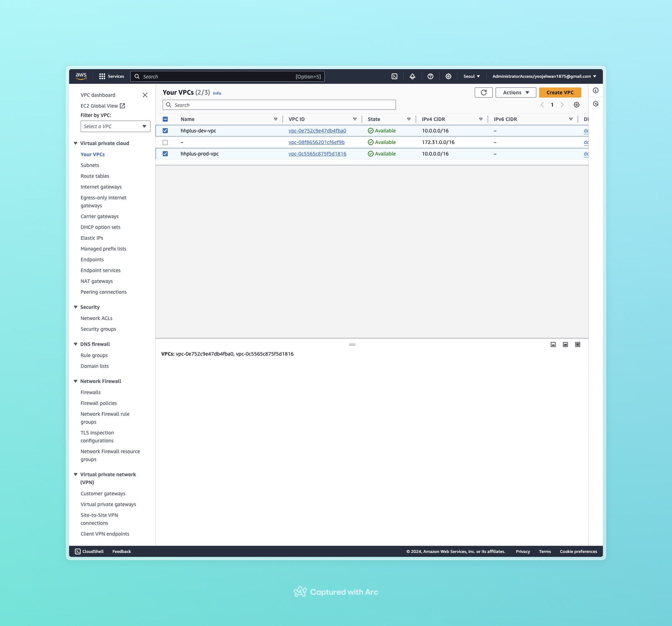Screen dimensions: 672x626
Task: Open EC2 Global View external link icon
Action: [x=122, y=106]
